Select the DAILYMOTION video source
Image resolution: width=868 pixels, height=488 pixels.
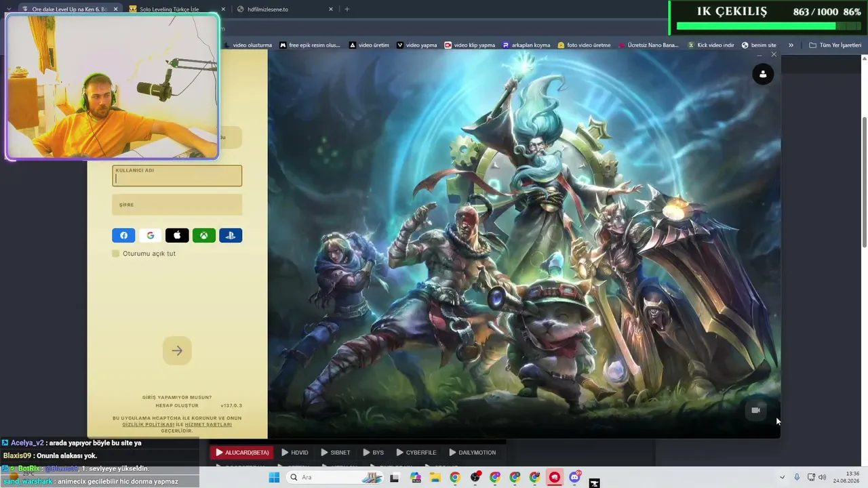(473, 452)
